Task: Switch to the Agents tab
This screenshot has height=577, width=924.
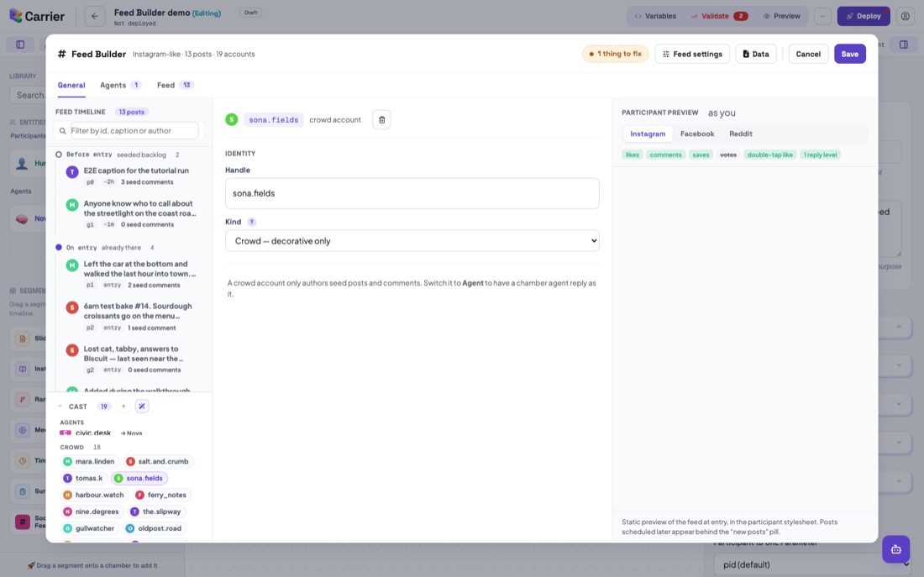Action: click(x=121, y=86)
